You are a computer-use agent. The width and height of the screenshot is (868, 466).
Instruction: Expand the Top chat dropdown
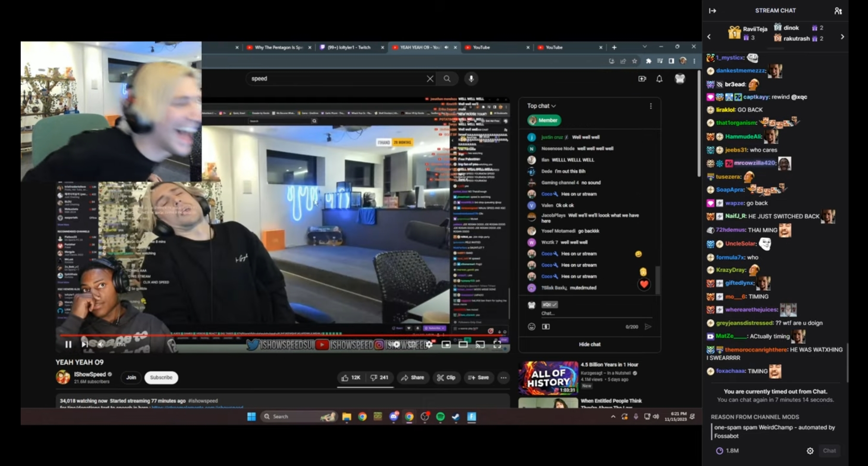542,106
